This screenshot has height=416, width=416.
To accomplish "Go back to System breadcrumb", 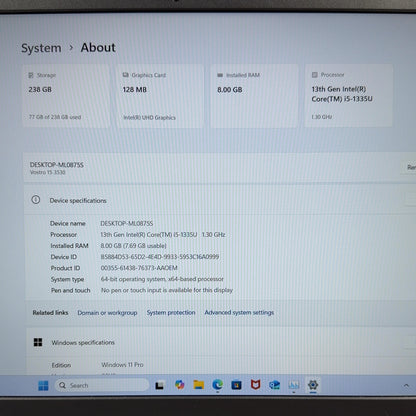I will 41,48.
